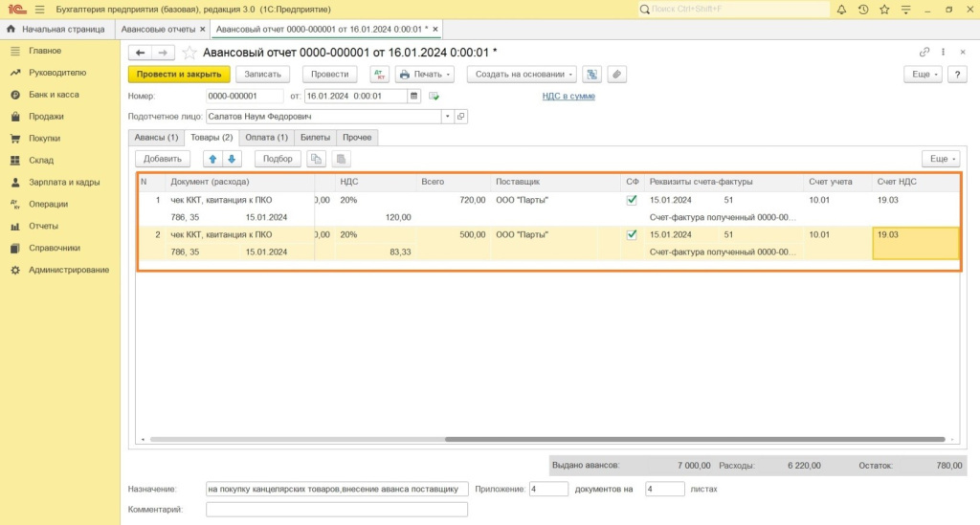Get link to document chain icon

click(924, 52)
